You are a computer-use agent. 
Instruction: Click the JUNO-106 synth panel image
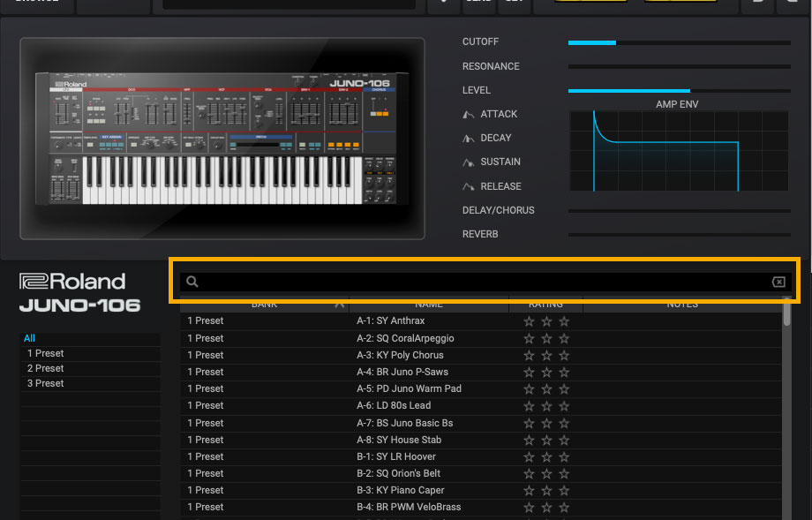point(222,139)
